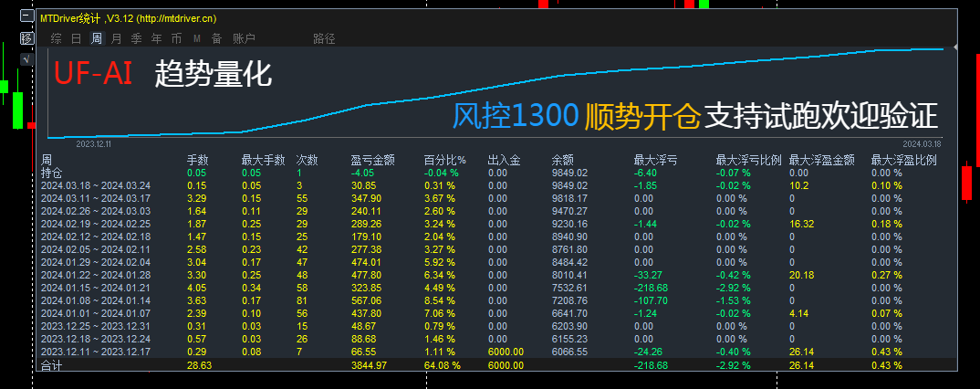Select row 2024.01.15 ~ 2024.01.21
The width and height of the screenshot is (980, 389).
pyautogui.click(x=96, y=288)
